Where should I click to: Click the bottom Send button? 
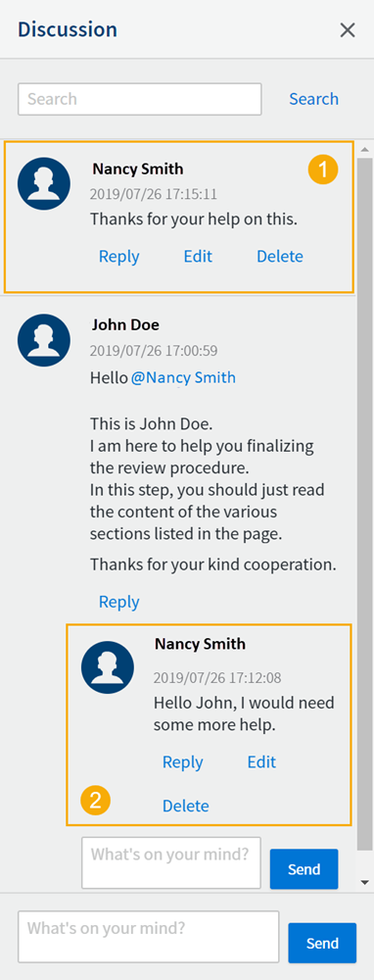[322, 943]
